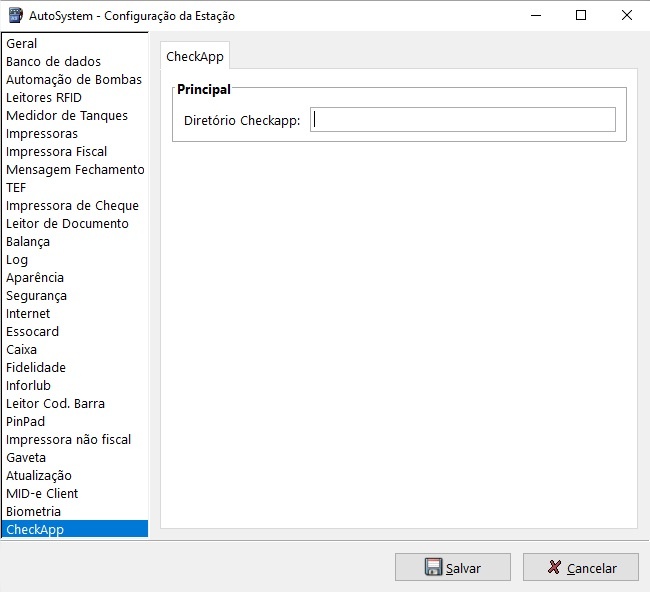Image resolution: width=650 pixels, height=592 pixels.
Task: Close the Configuração da Estação window
Action: coord(627,15)
